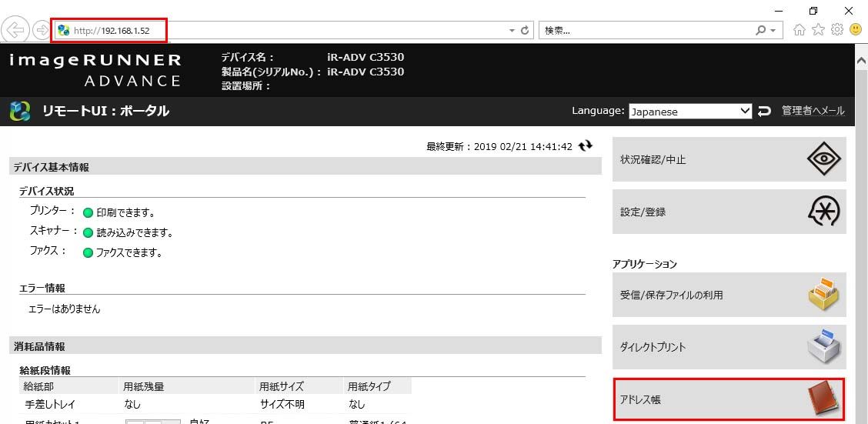Open the 設定/登録 button
The image size is (868, 424).
click(x=729, y=212)
